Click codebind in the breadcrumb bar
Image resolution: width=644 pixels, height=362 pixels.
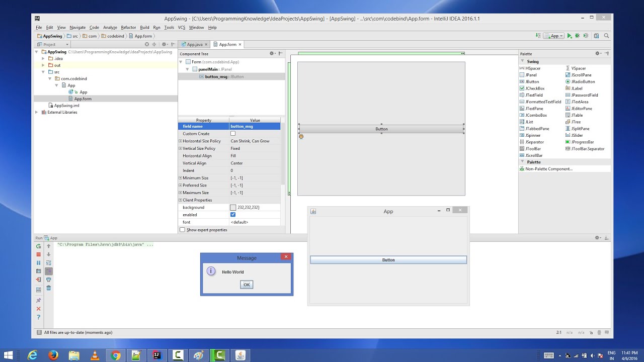click(x=116, y=36)
